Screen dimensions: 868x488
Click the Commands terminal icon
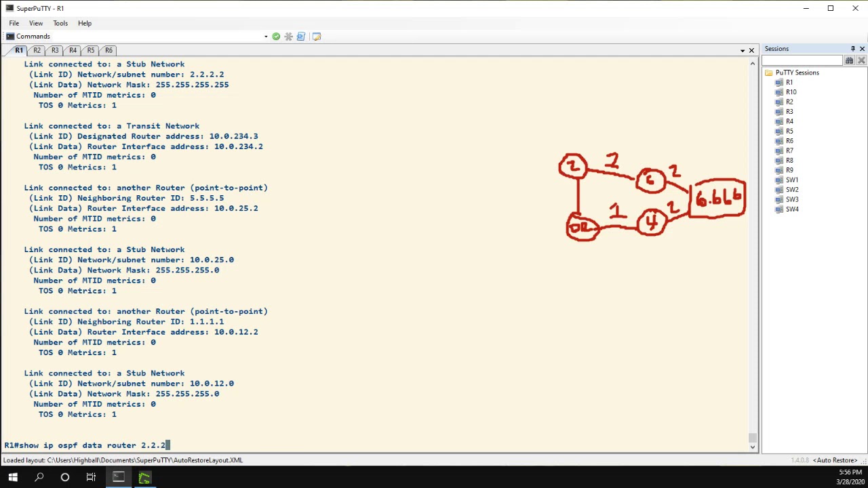pos(10,37)
